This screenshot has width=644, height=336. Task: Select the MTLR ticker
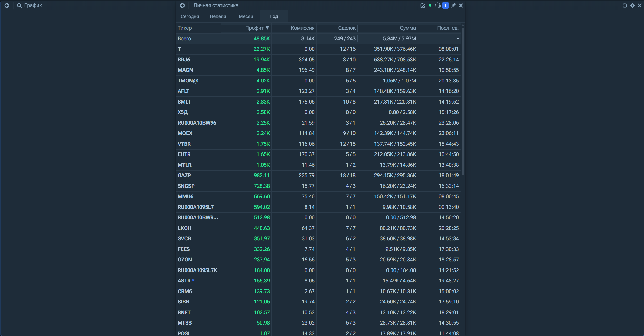click(x=185, y=165)
